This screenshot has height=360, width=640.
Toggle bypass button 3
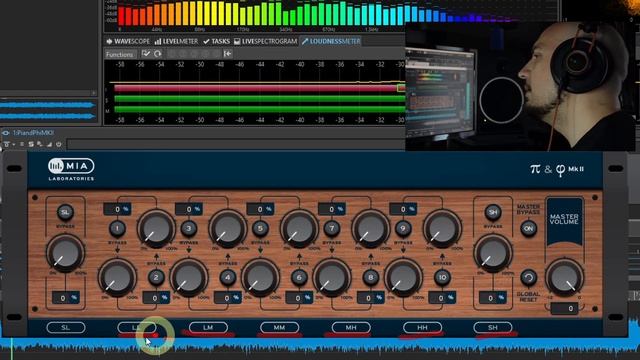189,228
